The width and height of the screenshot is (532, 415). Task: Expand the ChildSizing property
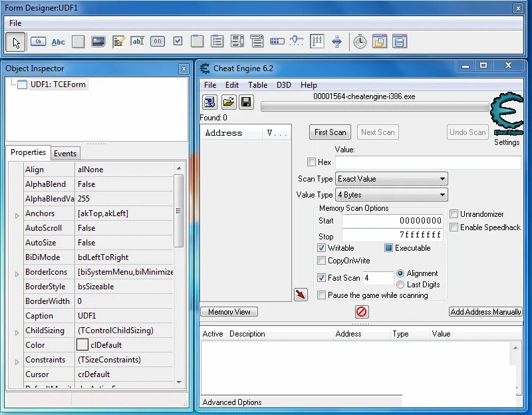(17, 333)
